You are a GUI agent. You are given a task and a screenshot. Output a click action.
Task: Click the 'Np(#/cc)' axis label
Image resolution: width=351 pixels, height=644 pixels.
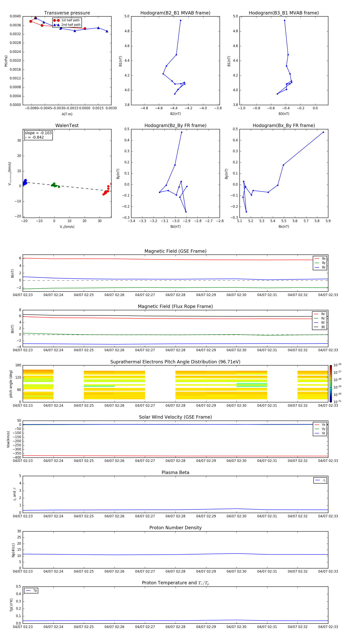click(13, 550)
